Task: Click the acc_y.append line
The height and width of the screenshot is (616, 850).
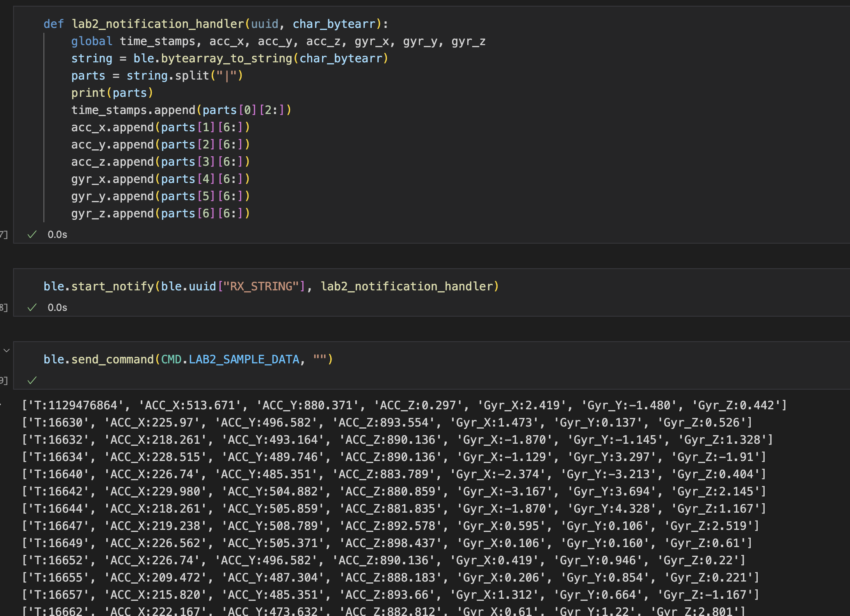Action: click(x=160, y=145)
